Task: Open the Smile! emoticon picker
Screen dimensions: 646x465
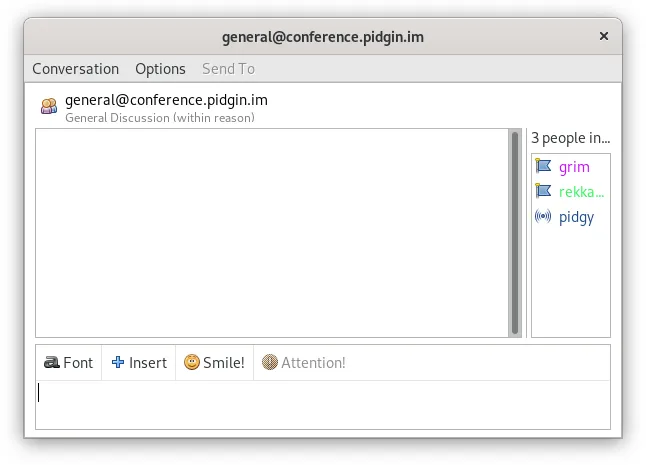Action: click(x=214, y=362)
